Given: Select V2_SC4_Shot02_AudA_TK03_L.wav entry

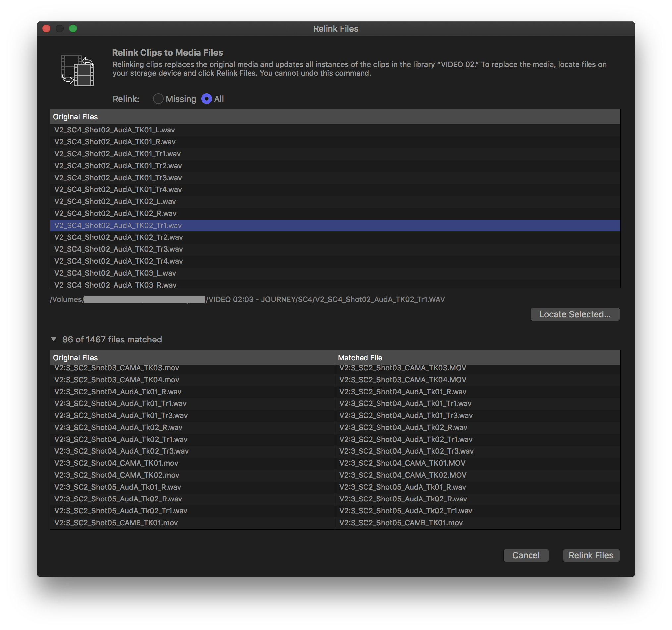Looking at the screenshot, I should tap(115, 273).
